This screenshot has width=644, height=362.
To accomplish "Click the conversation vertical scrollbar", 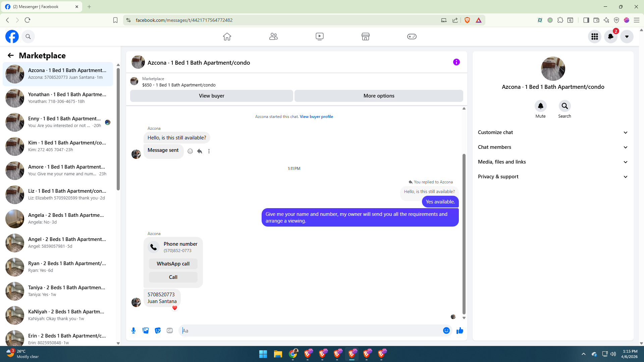I will (x=464, y=234).
